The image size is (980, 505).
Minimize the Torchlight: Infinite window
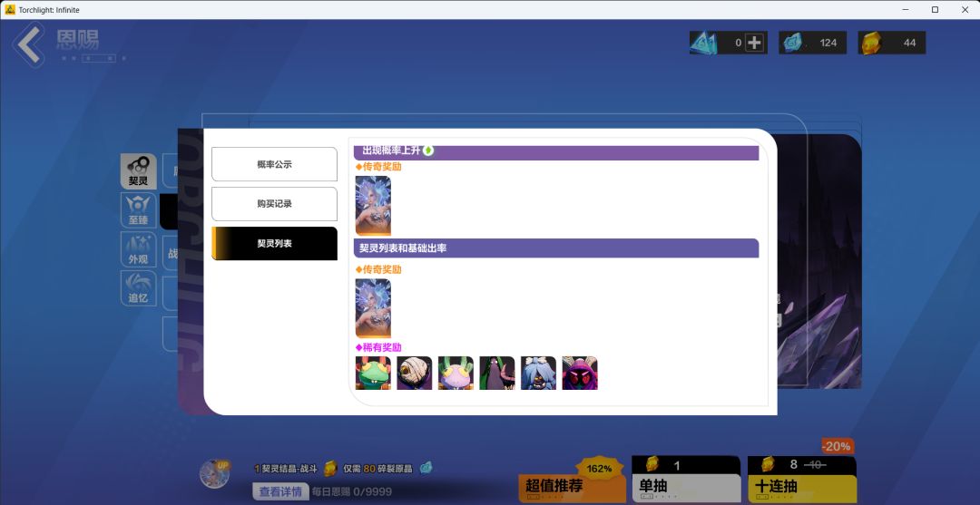[x=906, y=9]
